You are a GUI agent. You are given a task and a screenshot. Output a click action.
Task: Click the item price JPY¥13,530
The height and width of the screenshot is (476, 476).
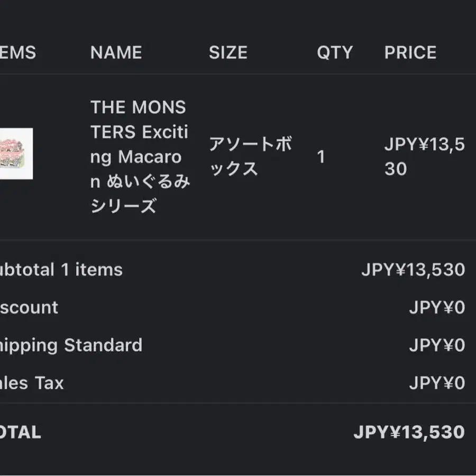click(424, 157)
